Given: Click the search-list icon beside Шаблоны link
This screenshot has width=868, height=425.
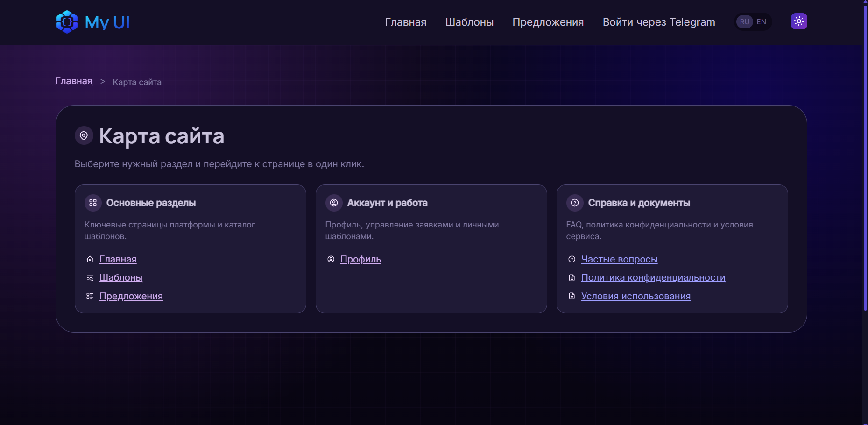Looking at the screenshot, I should [x=90, y=278].
